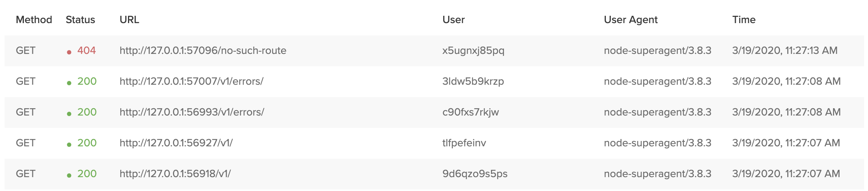Select user x5ugnxj85pq
Screen dimensions: 868x191
click(x=473, y=51)
